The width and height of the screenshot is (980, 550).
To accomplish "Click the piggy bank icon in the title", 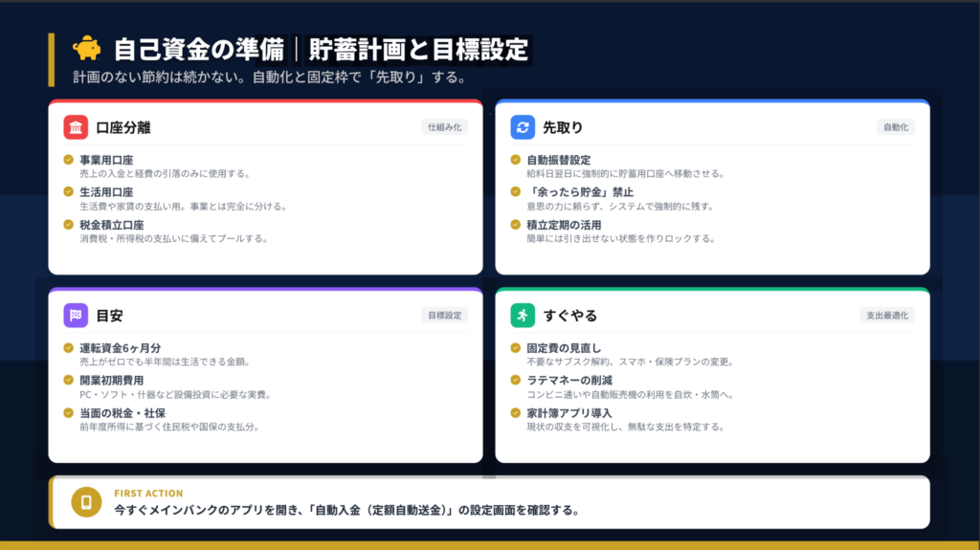I will tap(86, 49).
